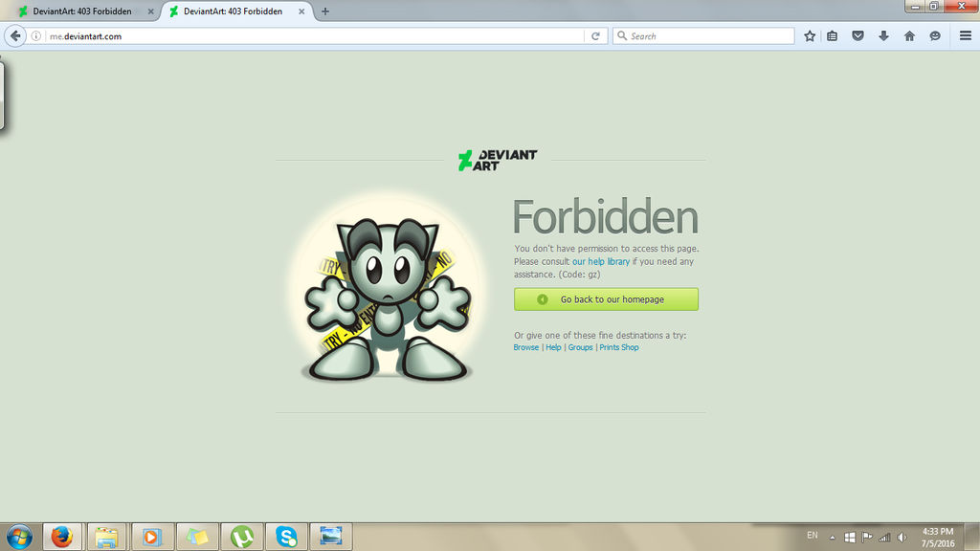Click the Go back to our homepage button

click(607, 298)
